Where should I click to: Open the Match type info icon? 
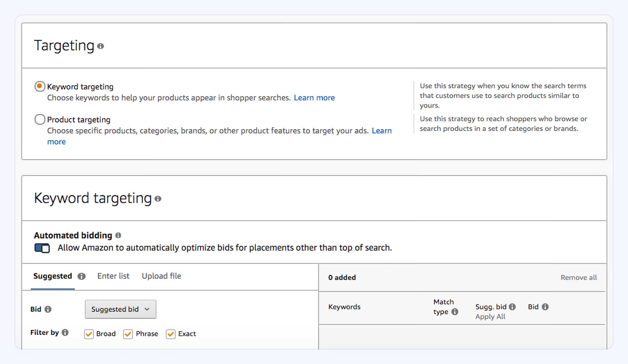pyautogui.click(x=455, y=312)
